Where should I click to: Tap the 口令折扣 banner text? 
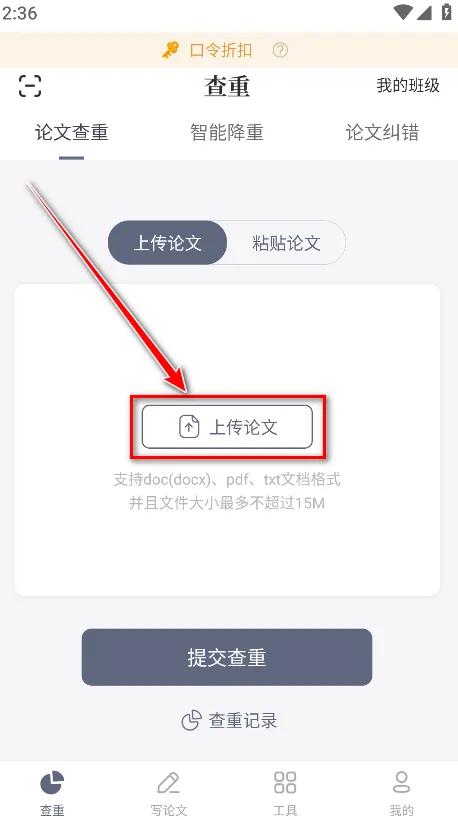tap(221, 50)
